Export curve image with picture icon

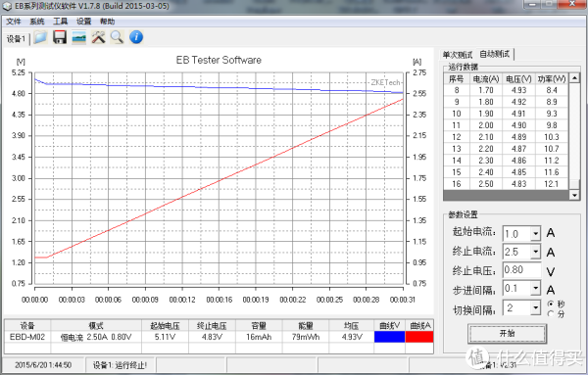78,37
